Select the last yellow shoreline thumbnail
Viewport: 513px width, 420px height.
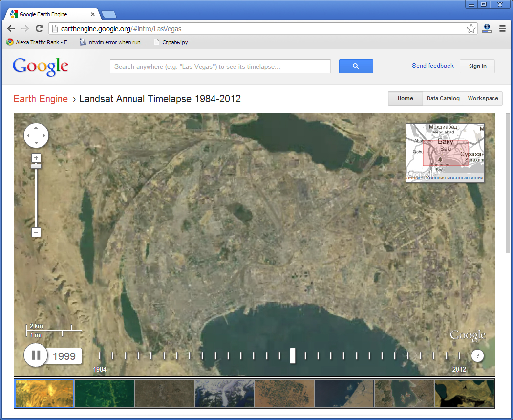coord(464,394)
